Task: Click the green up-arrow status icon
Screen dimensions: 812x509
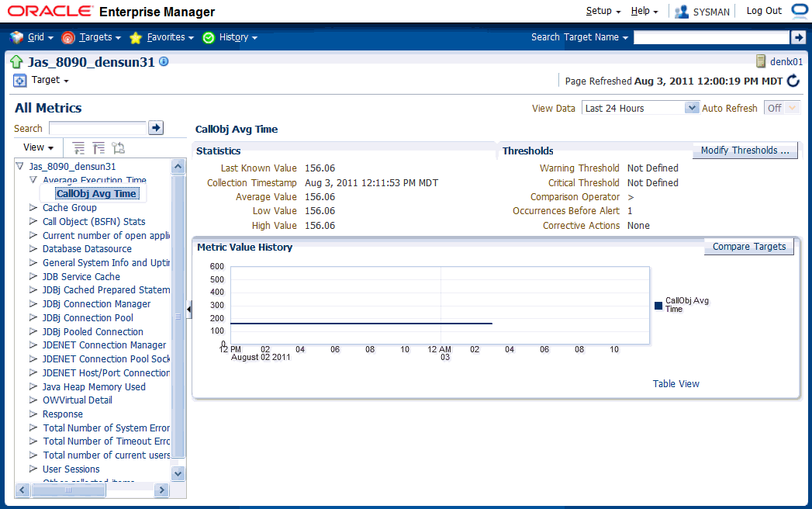Action: 16,62
